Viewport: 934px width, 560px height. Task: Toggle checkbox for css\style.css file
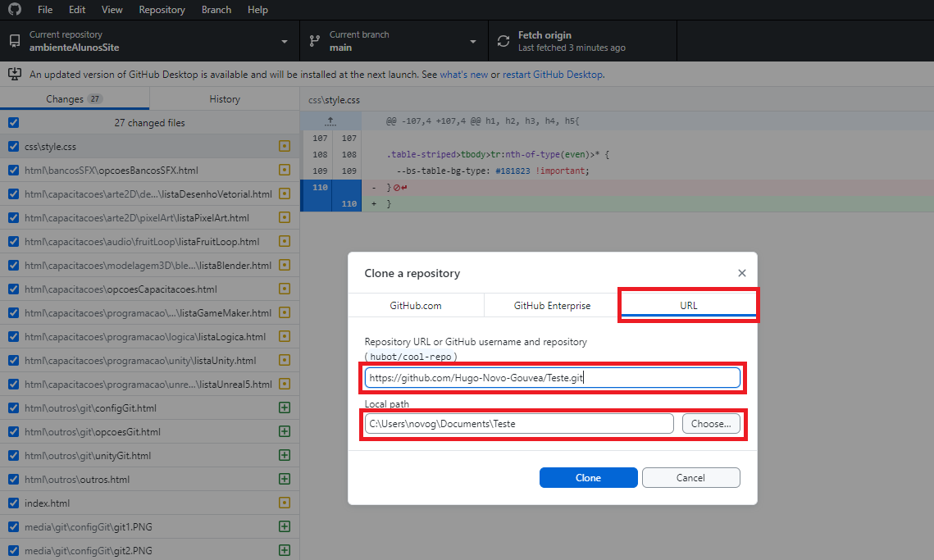[x=13, y=147]
